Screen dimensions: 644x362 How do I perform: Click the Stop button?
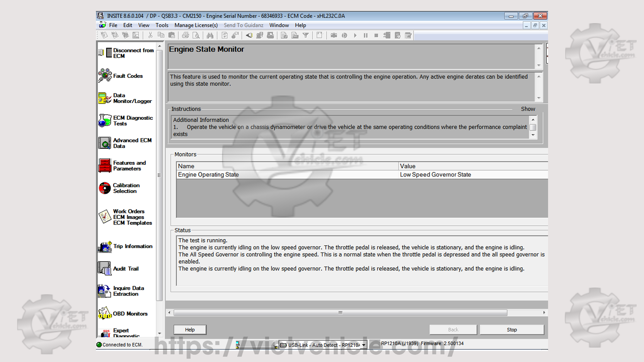click(x=512, y=330)
